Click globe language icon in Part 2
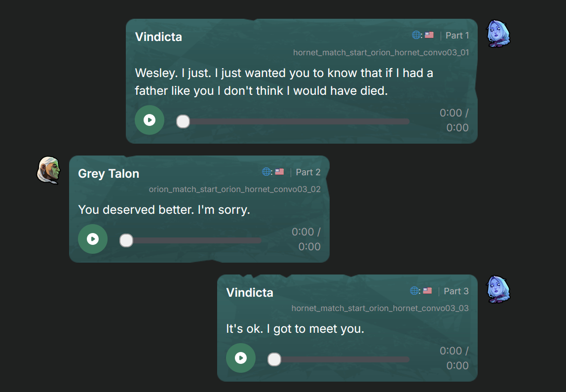The height and width of the screenshot is (392, 566). [266, 172]
